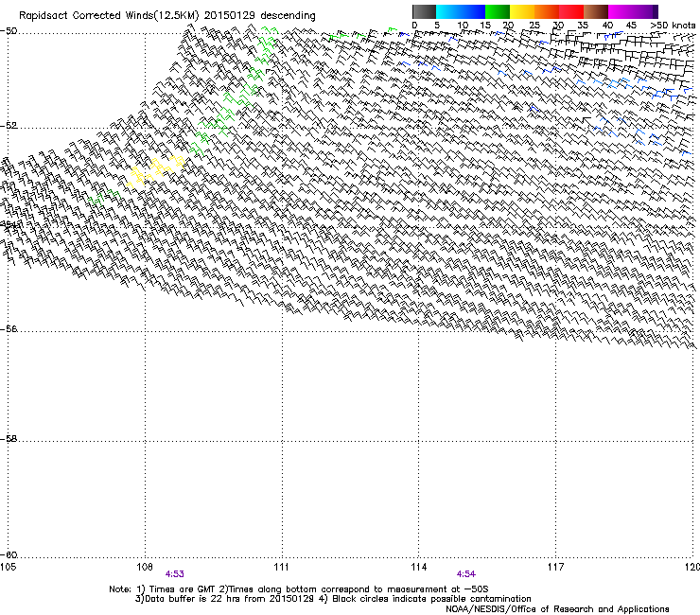Screen dimensions: 700x615
Task: Click the '>50 knots' legend label
Action: (673, 26)
